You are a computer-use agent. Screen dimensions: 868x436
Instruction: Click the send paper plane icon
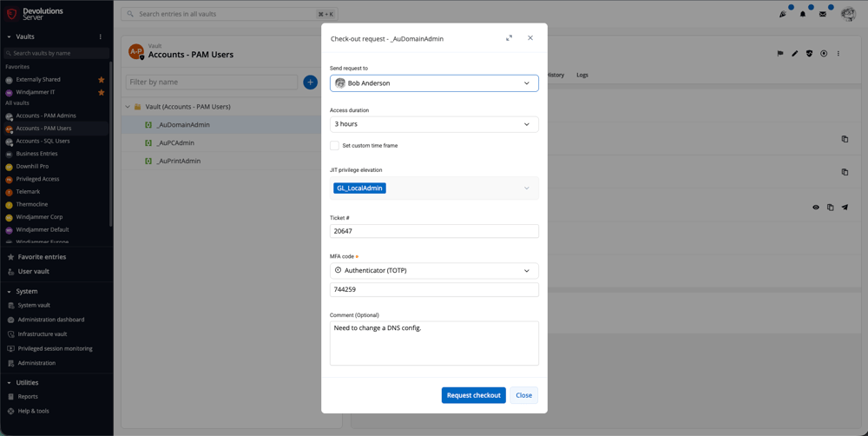click(845, 208)
